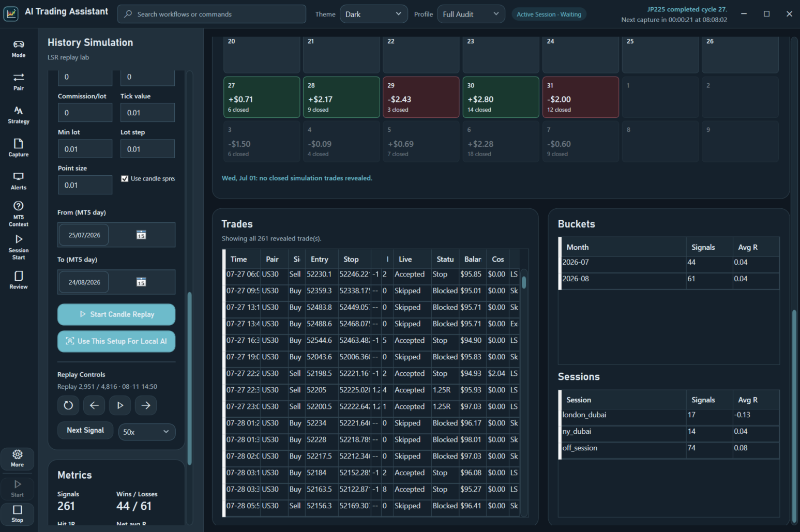
Task: Play the candle replay
Action: pyautogui.click(x=120, y=405)
